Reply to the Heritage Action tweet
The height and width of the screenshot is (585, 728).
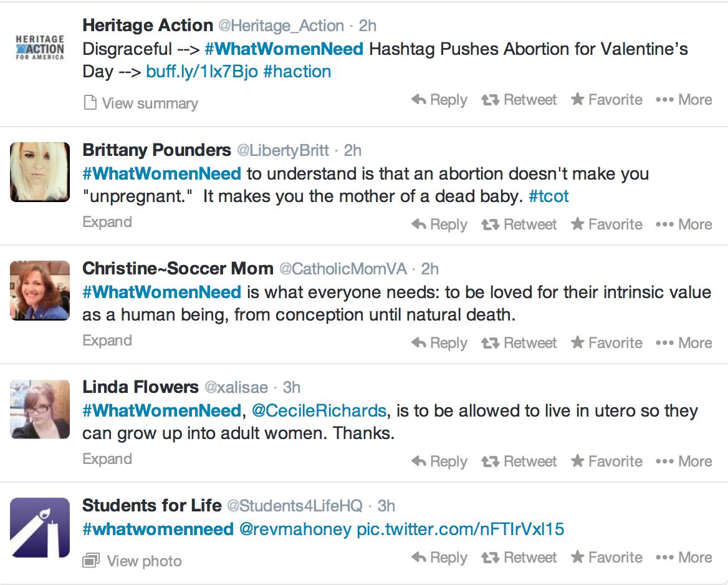click(439, 100)
